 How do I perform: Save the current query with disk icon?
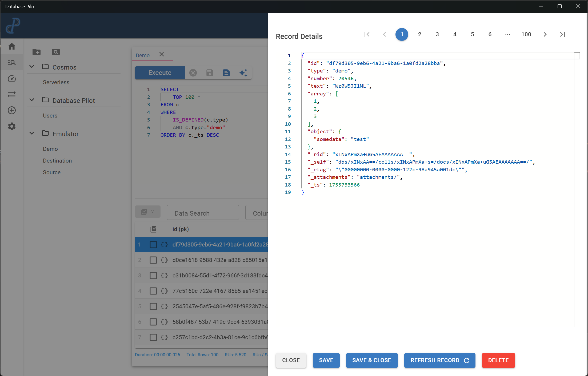(210, 72)
